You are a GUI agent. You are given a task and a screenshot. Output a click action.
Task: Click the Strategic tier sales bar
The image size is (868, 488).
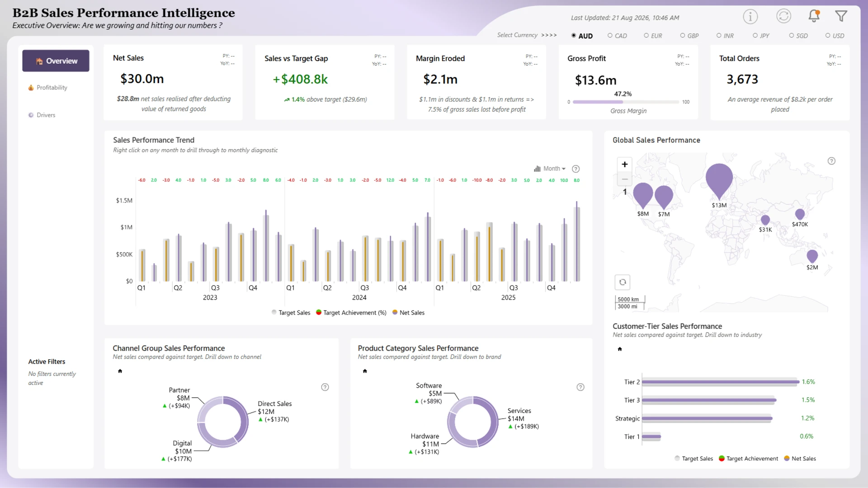click(707, 418)
